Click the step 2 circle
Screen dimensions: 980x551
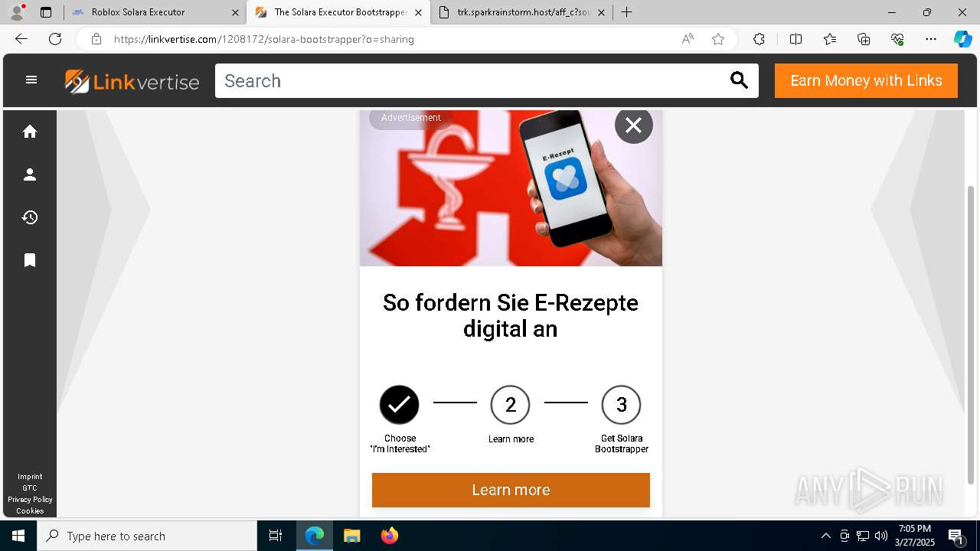click(x=511, y=405)
